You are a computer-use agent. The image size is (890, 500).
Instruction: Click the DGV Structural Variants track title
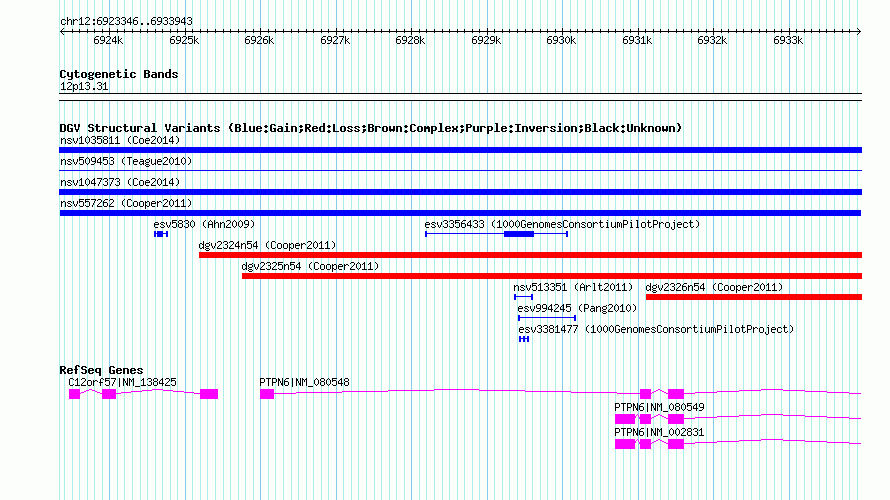[371, 128]
